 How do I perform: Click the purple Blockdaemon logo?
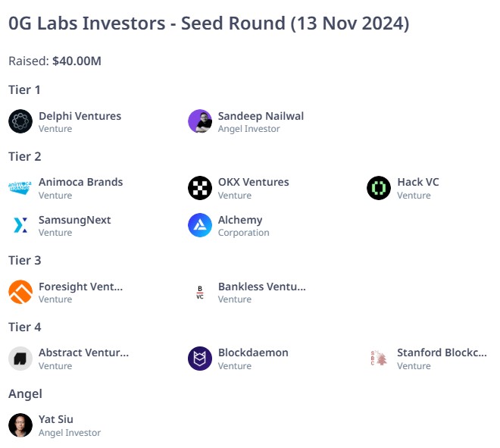(x=200, y=359)
